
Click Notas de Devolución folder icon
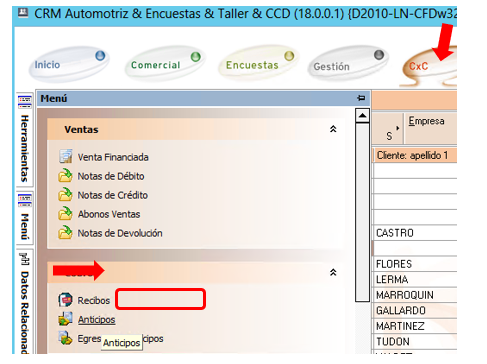(65, 232)
